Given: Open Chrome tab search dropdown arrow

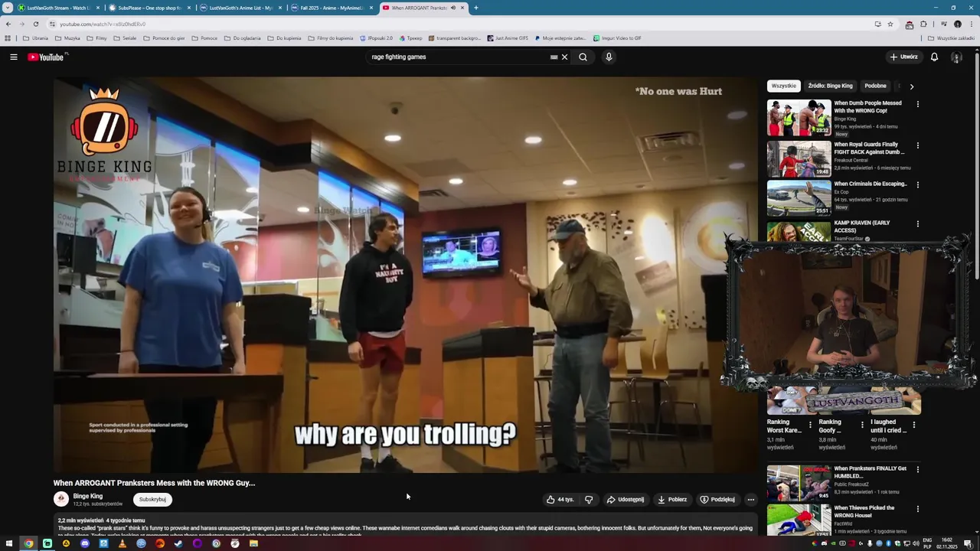Looking at the screenshot, I should coord(8,8).
